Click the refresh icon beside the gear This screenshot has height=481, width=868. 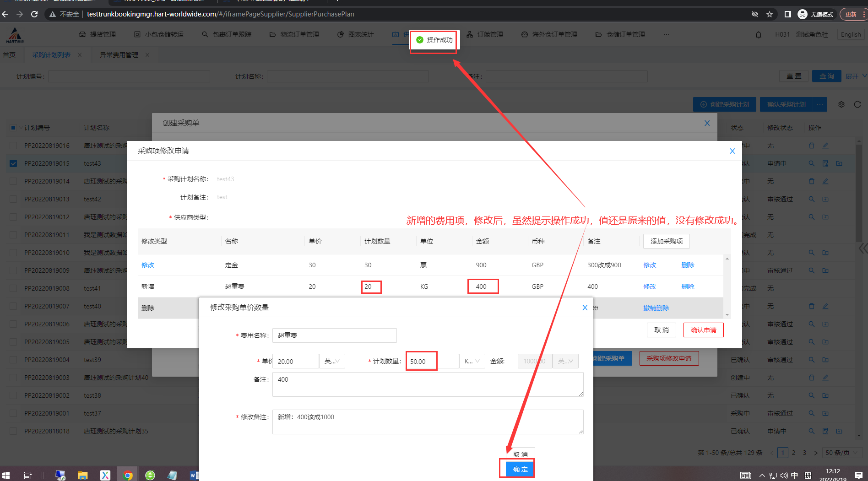coord(857,104)
